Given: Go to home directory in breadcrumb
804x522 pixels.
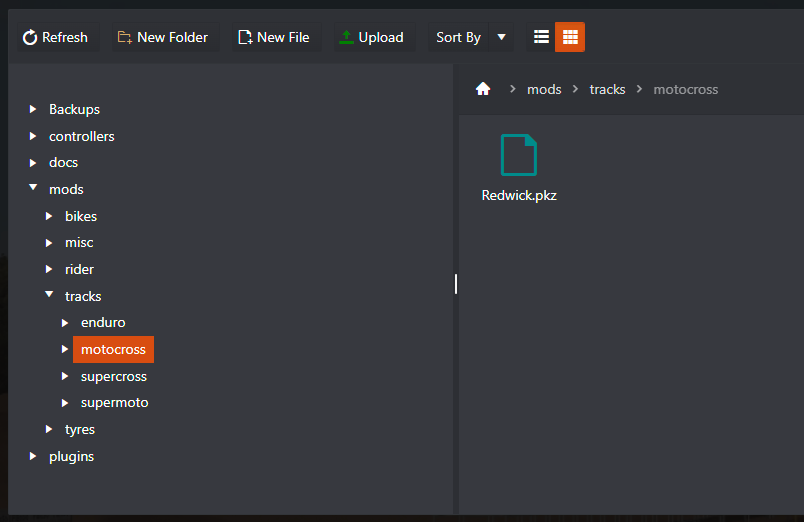Looking at the screenshot, I should pyautogui.click(x=483, y=89).
